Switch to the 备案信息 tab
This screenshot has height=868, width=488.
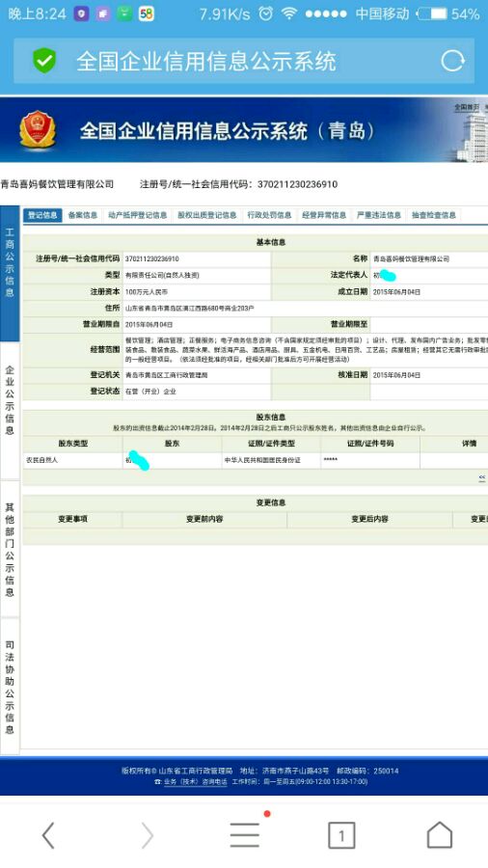pos(82,215)
